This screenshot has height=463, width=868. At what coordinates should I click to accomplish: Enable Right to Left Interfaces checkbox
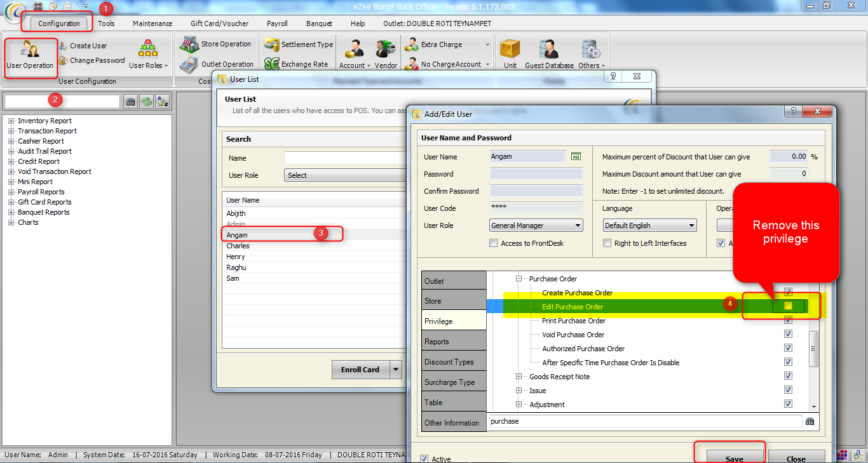pos(607,243)
